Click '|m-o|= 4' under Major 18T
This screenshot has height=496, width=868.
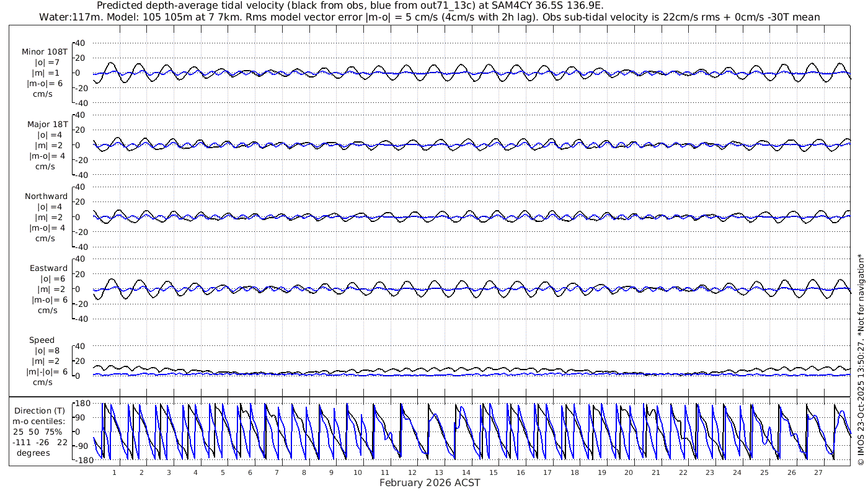point(46,156)
